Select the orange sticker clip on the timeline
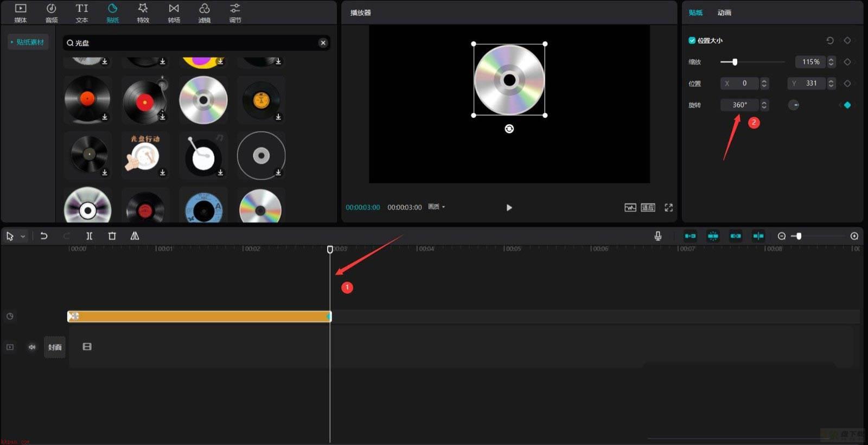This screenshot has height=445, width=868. 199,316
